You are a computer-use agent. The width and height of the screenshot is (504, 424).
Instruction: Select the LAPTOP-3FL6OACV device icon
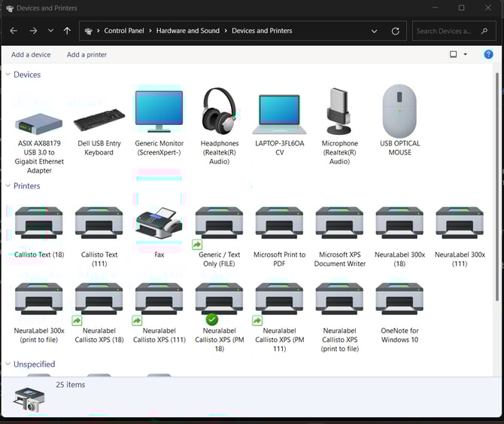click(x=279, y=114)
